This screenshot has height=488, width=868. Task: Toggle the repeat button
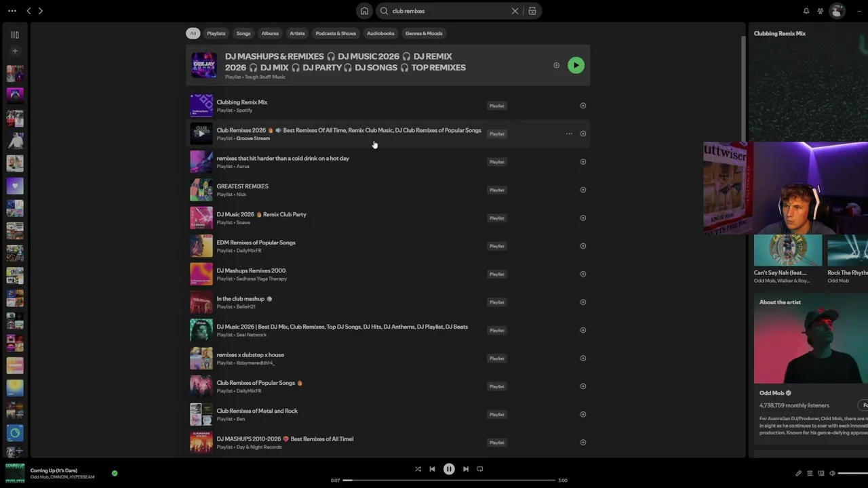coord(480,469)
